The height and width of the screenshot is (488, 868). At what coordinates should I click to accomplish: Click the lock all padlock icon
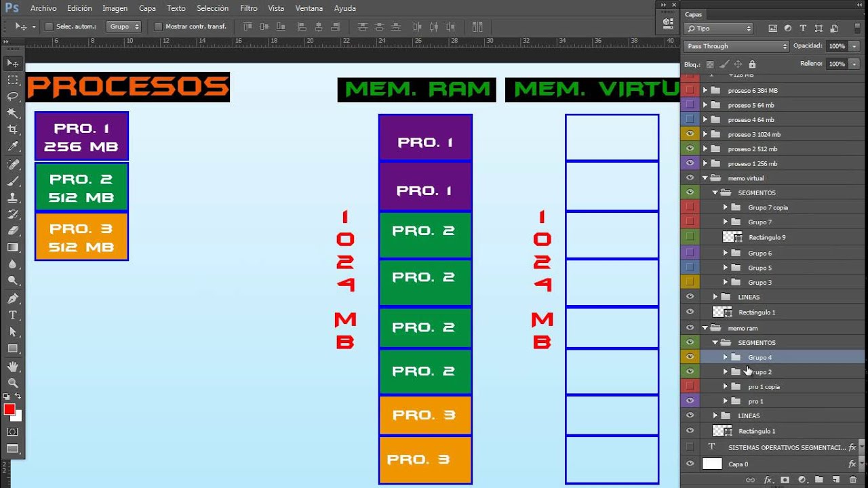click(x=752, y=64)
